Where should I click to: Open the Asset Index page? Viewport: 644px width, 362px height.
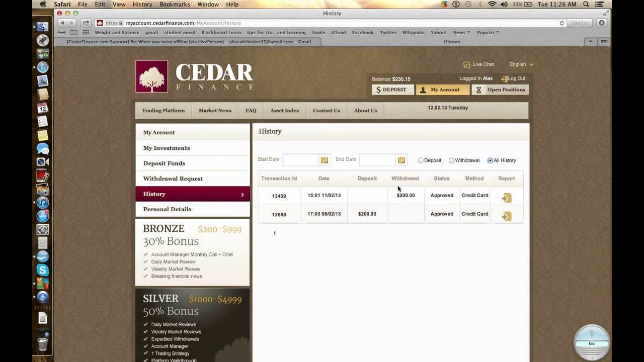click(x=284, y=111)
